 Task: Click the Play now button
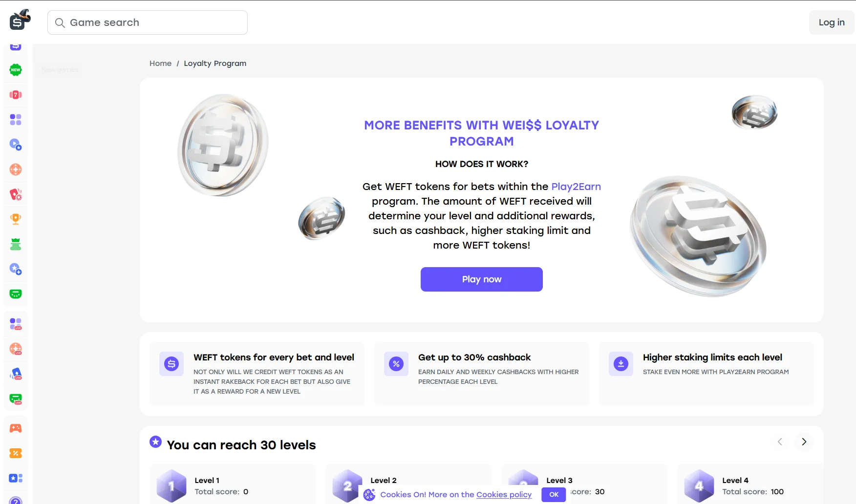point(482,279)
